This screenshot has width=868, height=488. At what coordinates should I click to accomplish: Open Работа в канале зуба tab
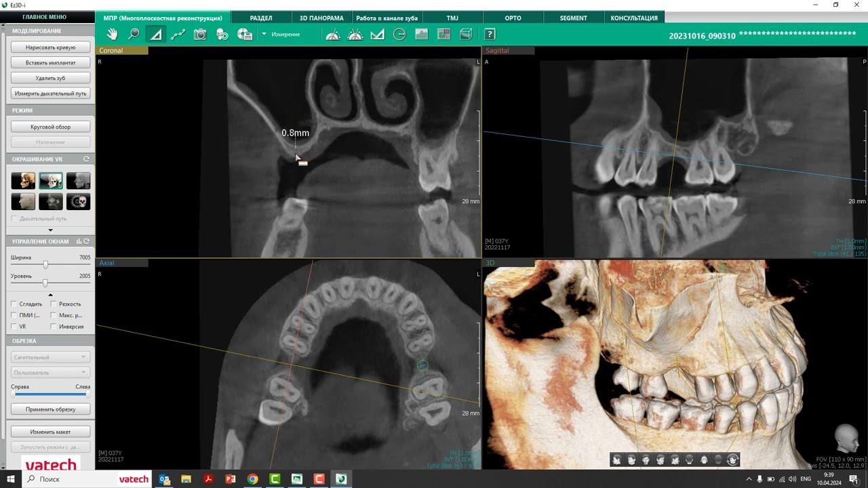(x=387, y=18)
